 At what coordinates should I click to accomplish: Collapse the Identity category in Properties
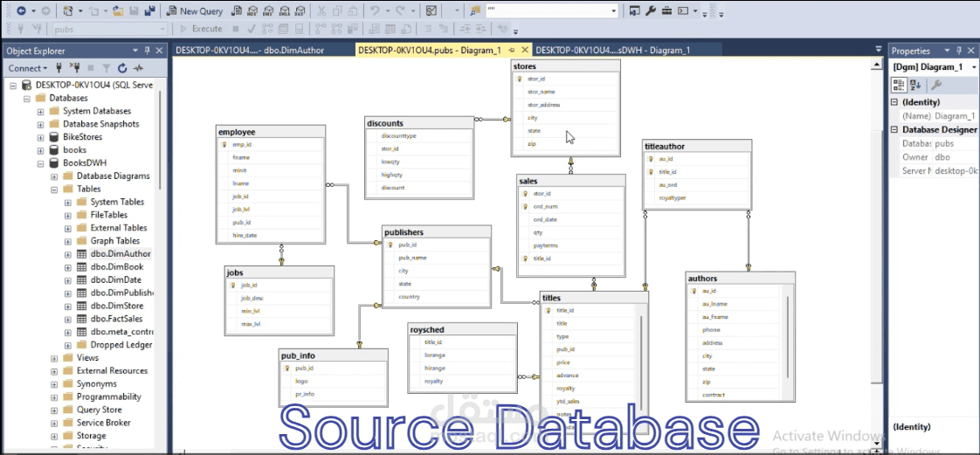(894, 102)
